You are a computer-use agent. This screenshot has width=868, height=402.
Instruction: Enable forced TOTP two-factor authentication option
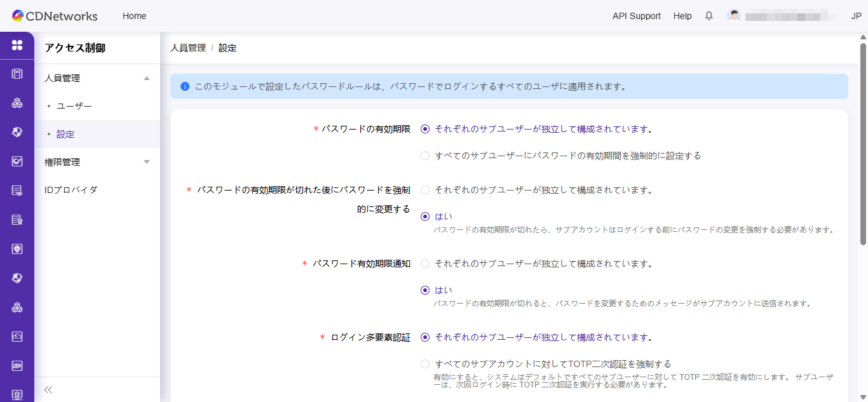[425, 364]
